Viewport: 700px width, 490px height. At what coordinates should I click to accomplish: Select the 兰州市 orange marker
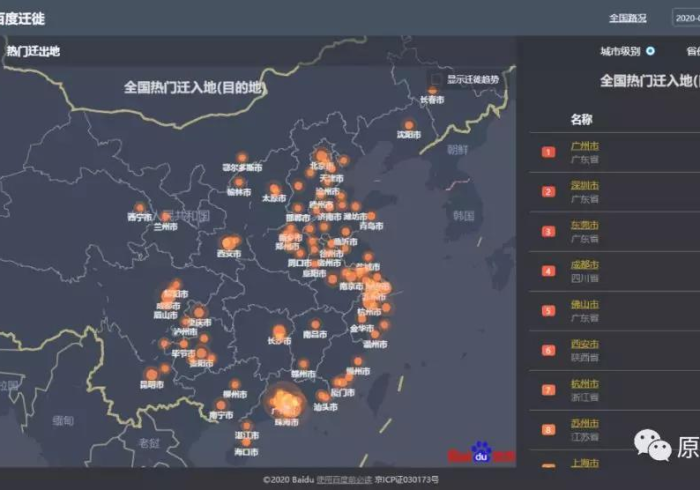[166, 217]
